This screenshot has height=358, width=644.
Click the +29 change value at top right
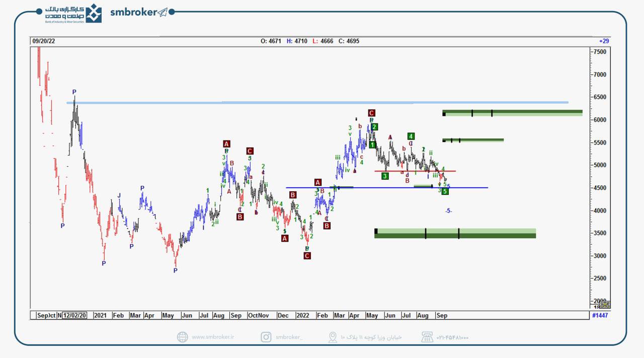604,41
